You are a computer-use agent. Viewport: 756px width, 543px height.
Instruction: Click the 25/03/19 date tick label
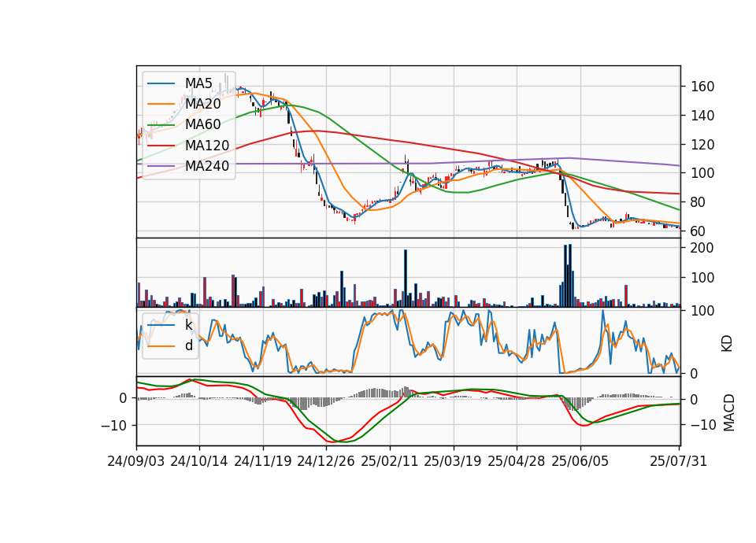point(453,461)
